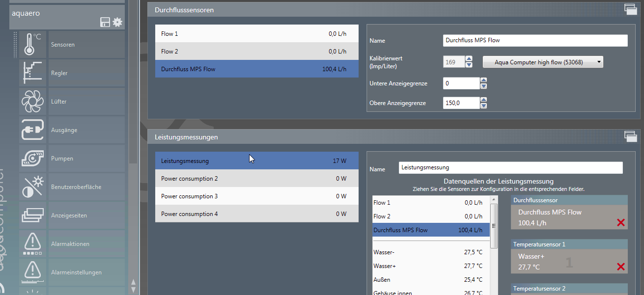Click the Leistungsmessung Name field
The height and width of the screenshot is (295, 644).
click(511, 168)
